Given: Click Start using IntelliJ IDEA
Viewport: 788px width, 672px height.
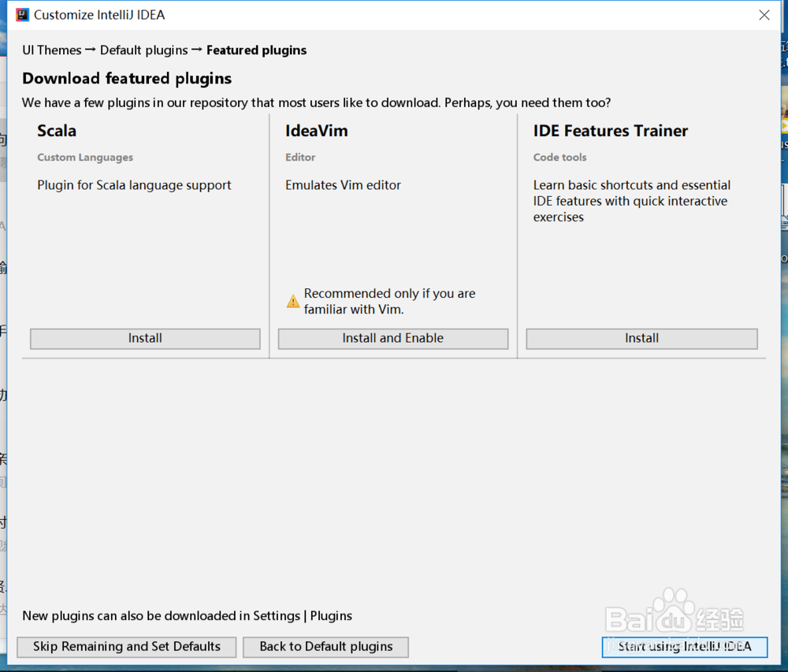Looking at the screenshot, I should (685, 647).
